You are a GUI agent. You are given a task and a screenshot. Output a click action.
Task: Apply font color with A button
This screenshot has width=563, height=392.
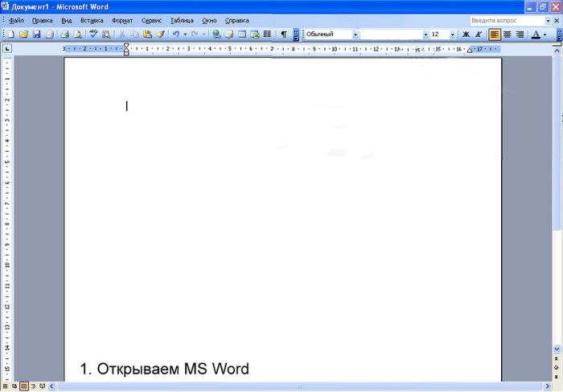(536, 35)
